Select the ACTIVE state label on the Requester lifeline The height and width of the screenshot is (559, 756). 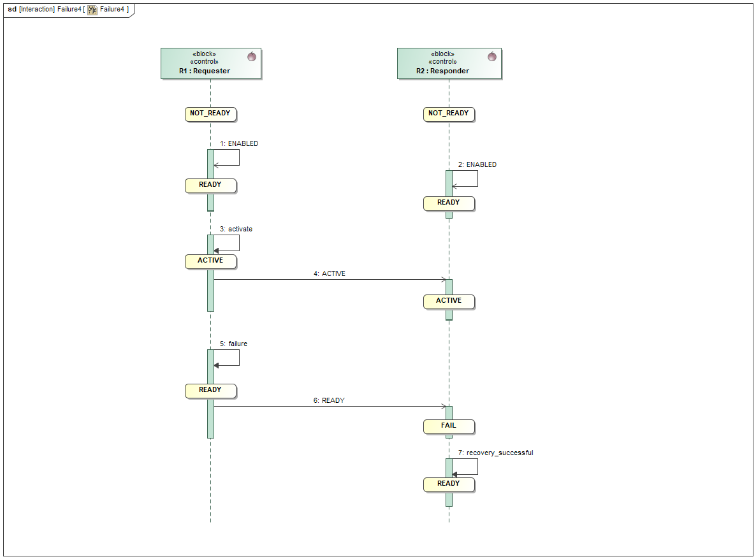click(210, 261)
